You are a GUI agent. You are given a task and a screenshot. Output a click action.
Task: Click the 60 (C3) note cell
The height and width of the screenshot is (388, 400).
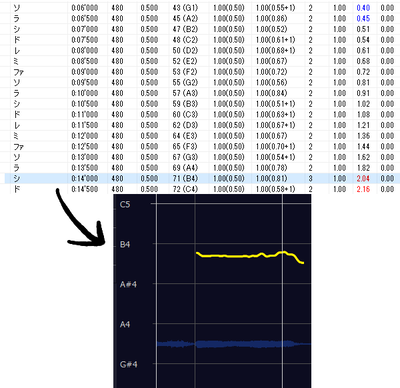(x=185, y=114)
